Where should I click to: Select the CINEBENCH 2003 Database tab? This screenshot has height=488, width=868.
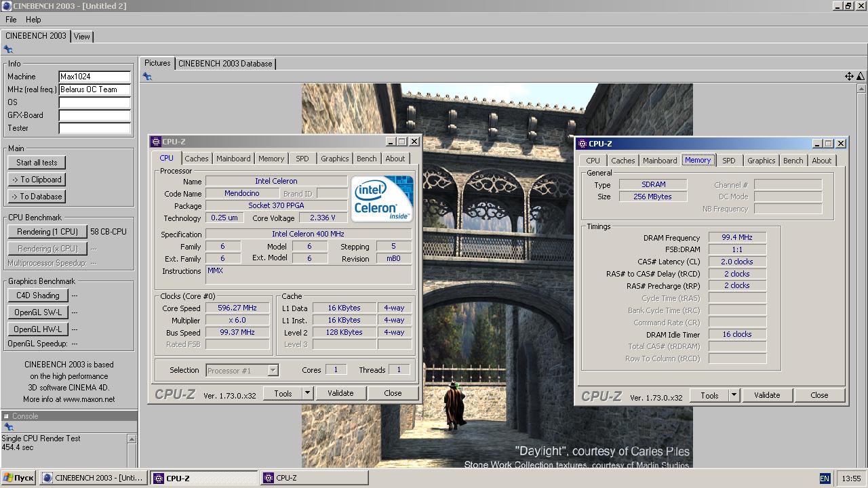(x=225, y=64)
